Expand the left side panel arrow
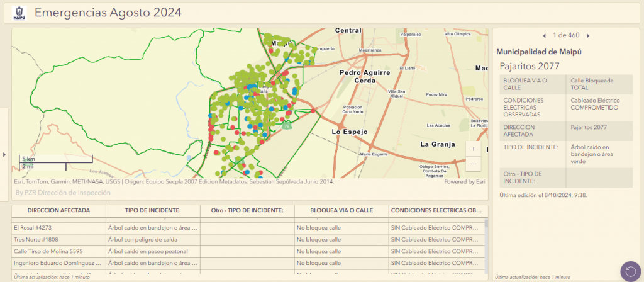The height and width of the screenshot is (282, 644). click(x=4, y=154)
